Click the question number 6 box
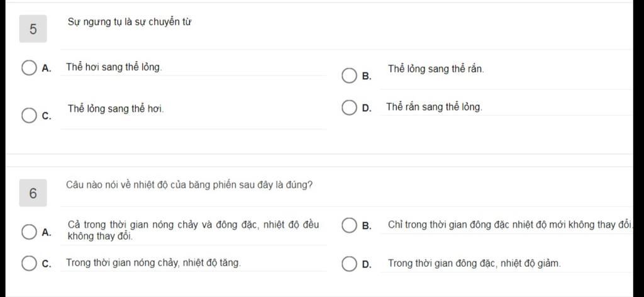This screenshot has height=297, width=644. click(33, 193)
